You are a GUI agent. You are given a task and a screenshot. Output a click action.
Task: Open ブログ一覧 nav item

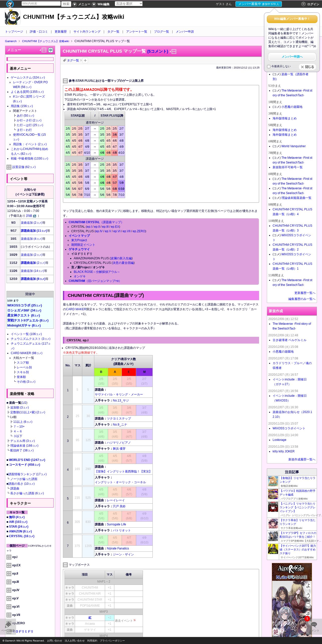[161, 32]
